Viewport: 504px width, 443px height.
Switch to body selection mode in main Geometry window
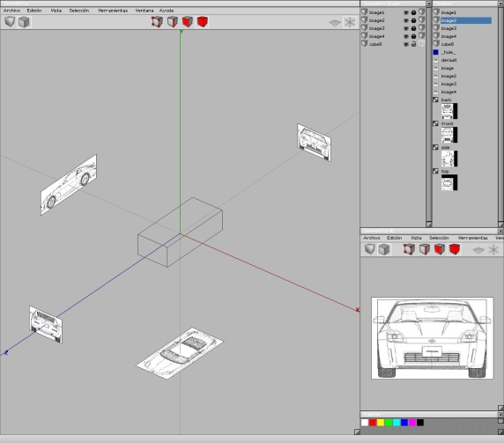coord(203,22)
